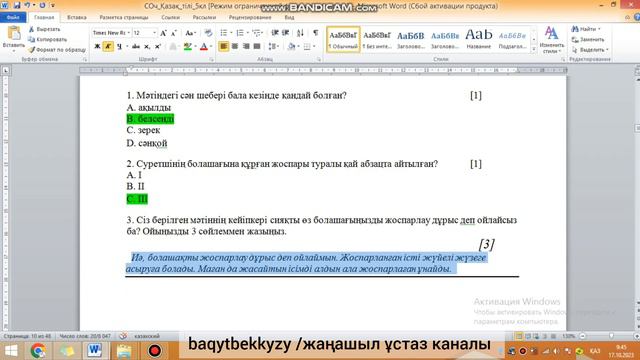Viewport: 640px width, 360px height.
Task: Toggle Italic (К) formatting
Action: tap(108, 47)
